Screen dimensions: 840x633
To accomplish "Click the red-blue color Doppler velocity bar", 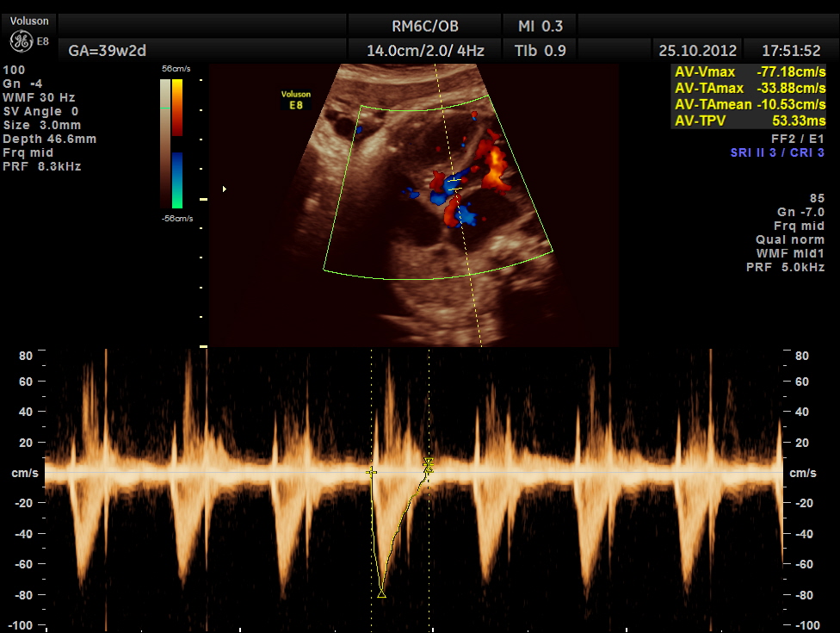I will [x=176, y=144].
